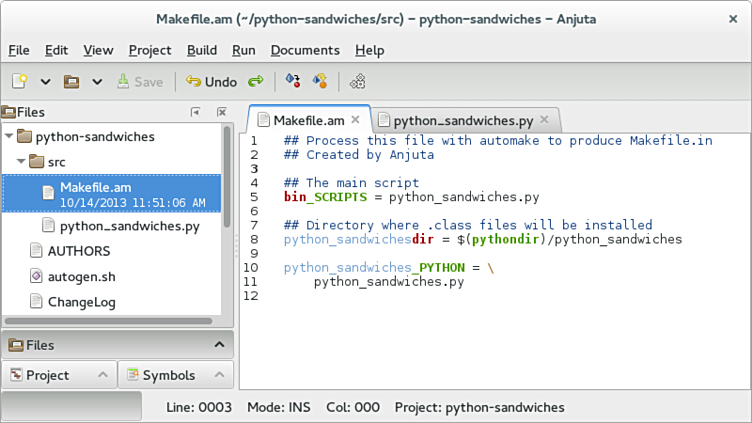
Task: Click the second droplet toolbar icon
Action: click(x=320, y=82)
